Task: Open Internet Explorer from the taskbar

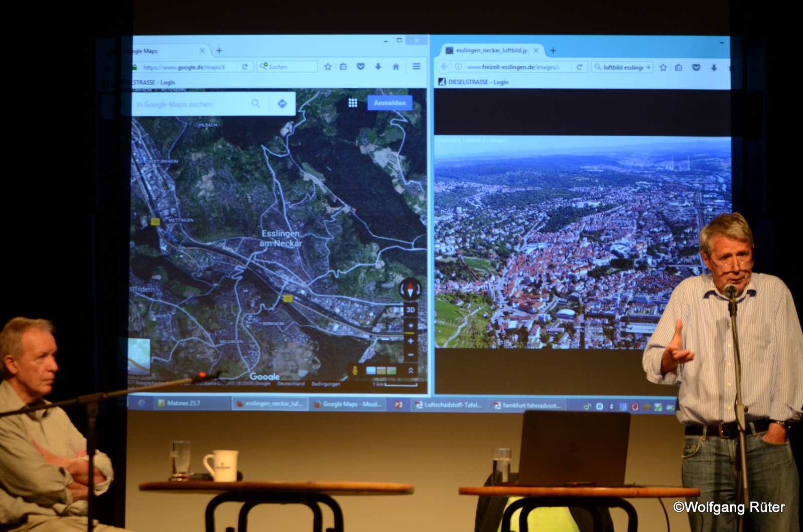Action: click(x=142, y=403)
